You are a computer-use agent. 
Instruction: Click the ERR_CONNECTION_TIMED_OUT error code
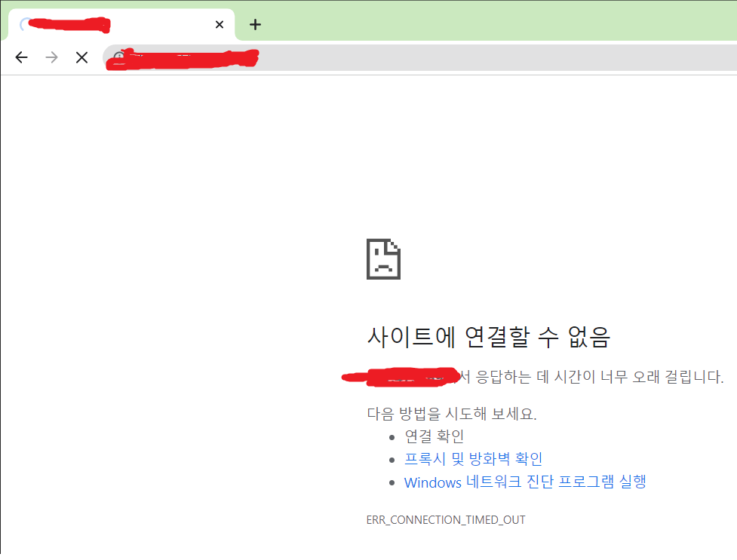(x=446, y=519)
